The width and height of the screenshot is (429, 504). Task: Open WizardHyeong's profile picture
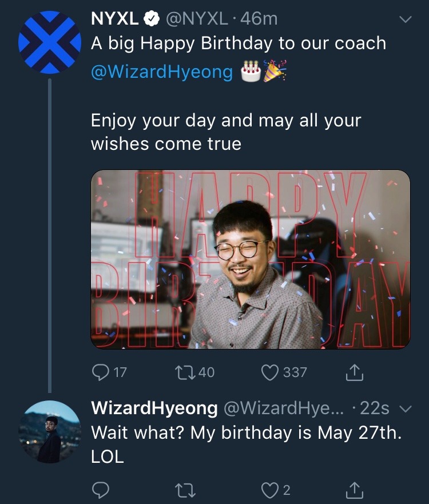pos(50,432)
